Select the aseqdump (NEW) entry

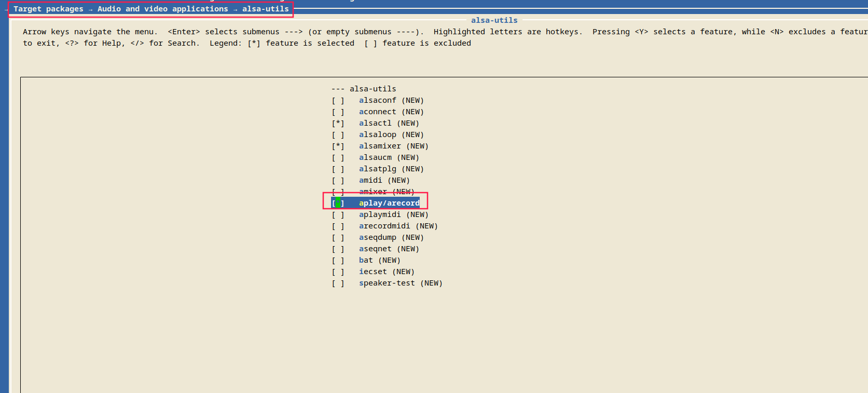[391, 237]
